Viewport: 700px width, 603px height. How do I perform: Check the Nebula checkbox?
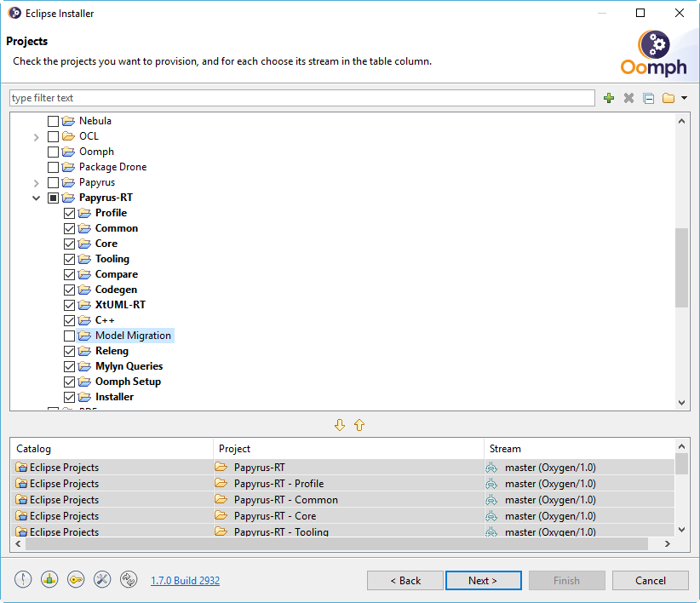pyautogui.click(x=53, y=121)
